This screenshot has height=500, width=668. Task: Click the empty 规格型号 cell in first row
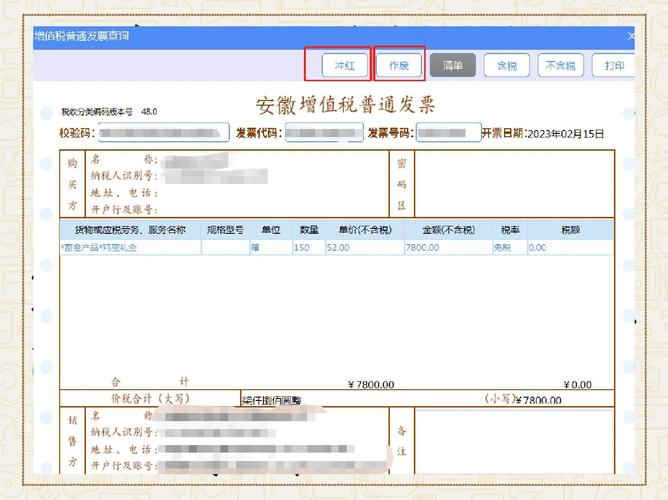coord(225,247)
